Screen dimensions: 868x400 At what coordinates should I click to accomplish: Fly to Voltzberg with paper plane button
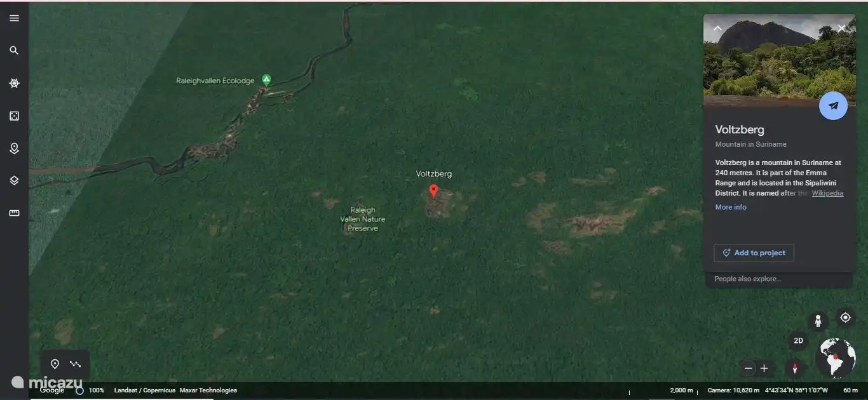(832, 106)
